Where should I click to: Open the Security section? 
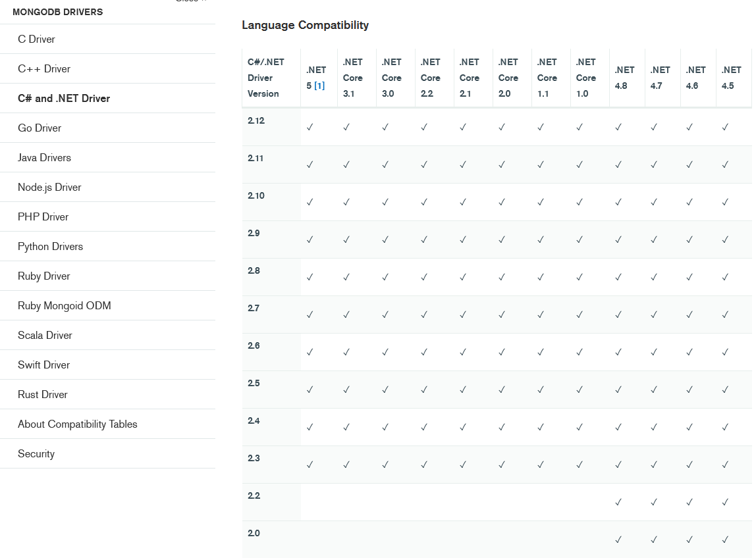[x=36, y=453]
